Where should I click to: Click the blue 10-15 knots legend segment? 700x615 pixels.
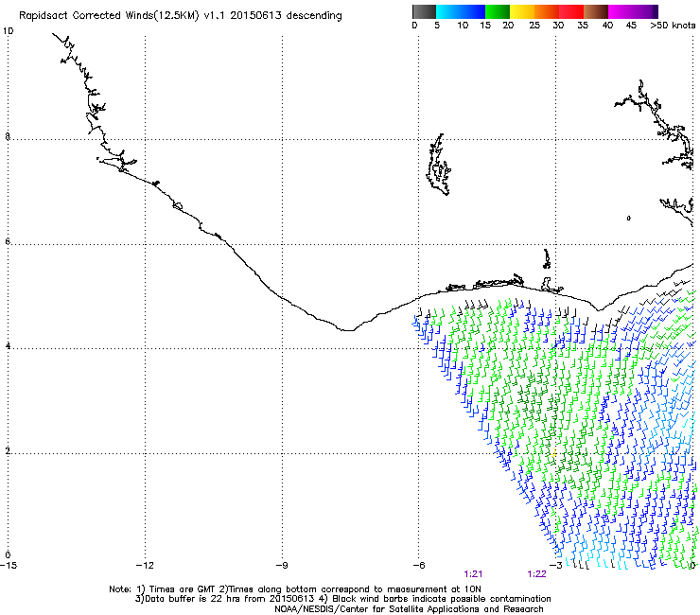pyautogui.click(x=473, y=11)
